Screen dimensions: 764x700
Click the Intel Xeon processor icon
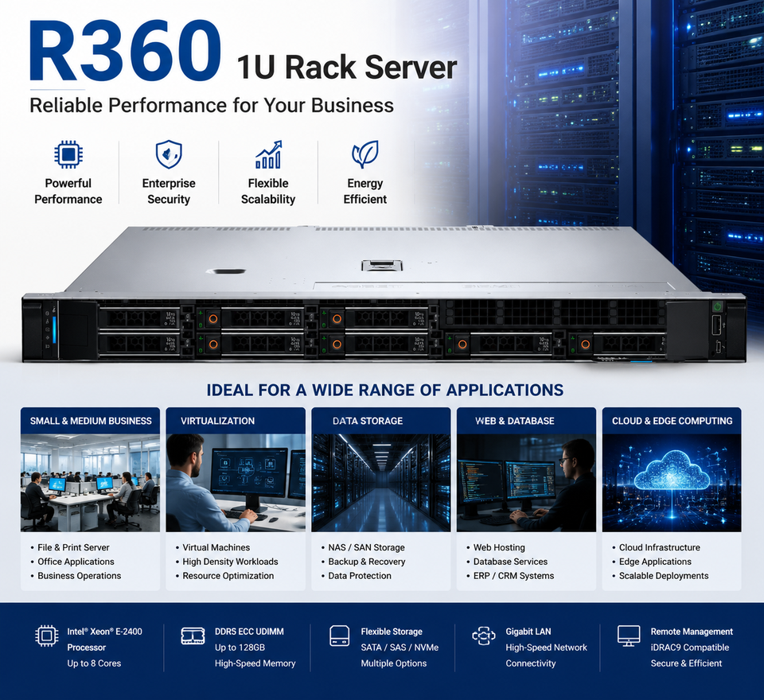coord(47,636)
